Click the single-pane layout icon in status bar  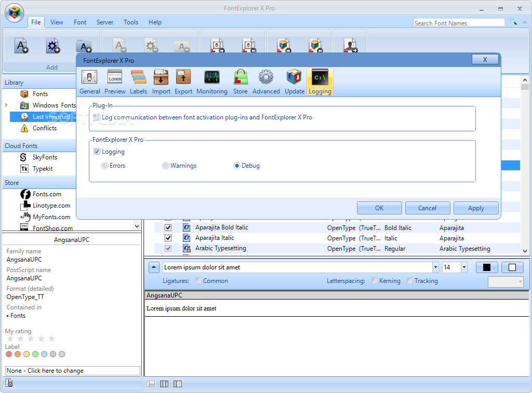(151, 384)
